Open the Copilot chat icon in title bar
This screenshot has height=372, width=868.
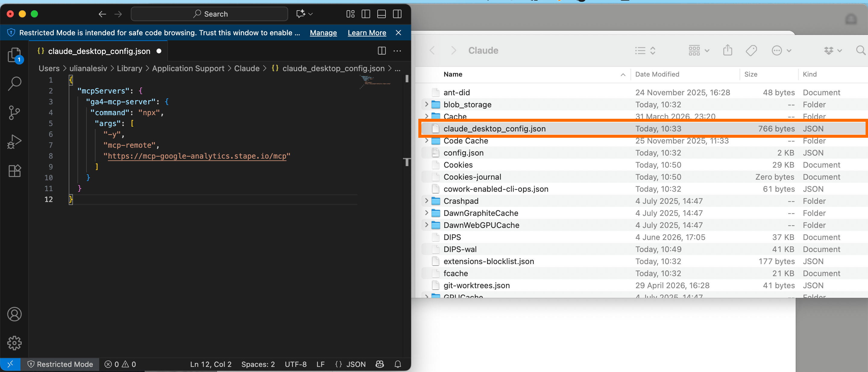pos(300,14)
